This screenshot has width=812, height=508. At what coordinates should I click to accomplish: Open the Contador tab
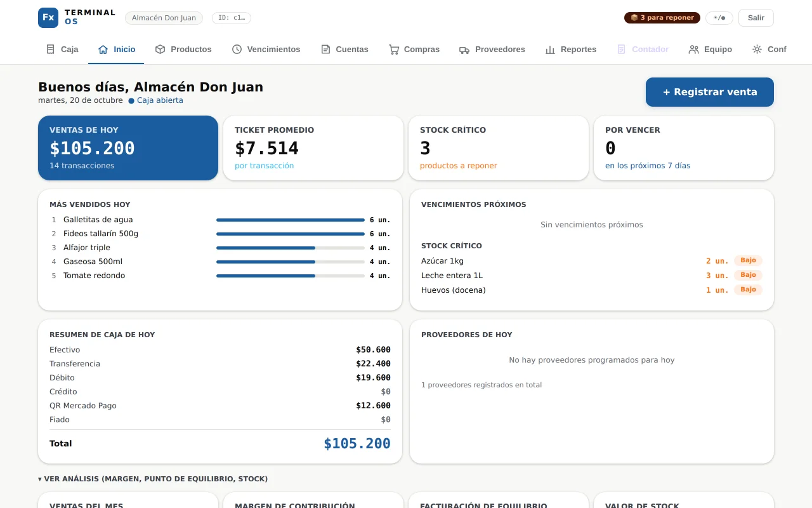643,49
